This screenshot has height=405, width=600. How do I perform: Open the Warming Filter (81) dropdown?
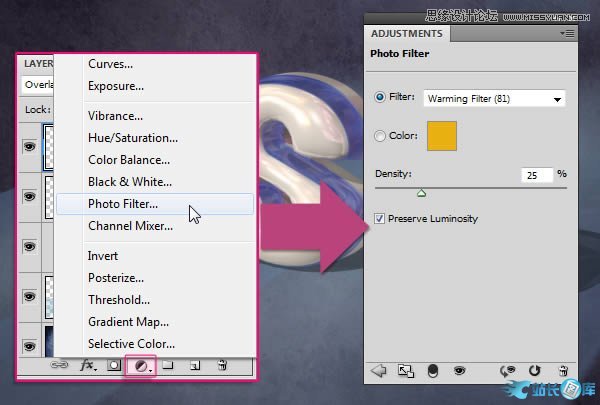coord(494,98)
